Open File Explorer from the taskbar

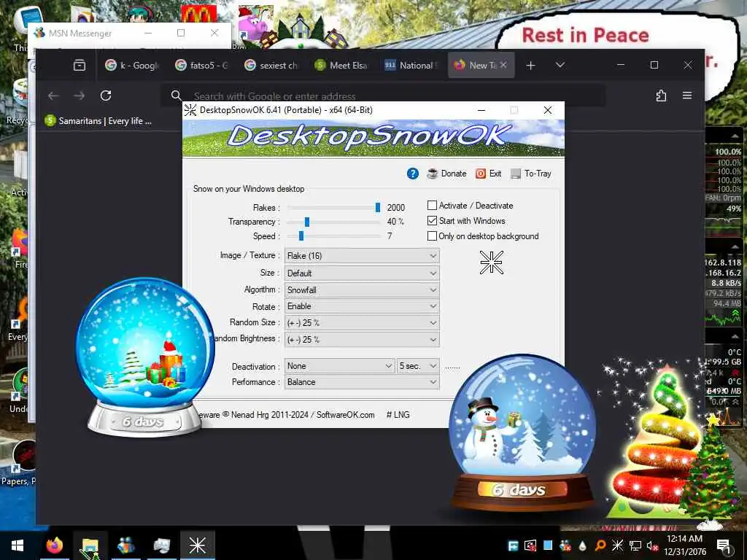(90, 545)
